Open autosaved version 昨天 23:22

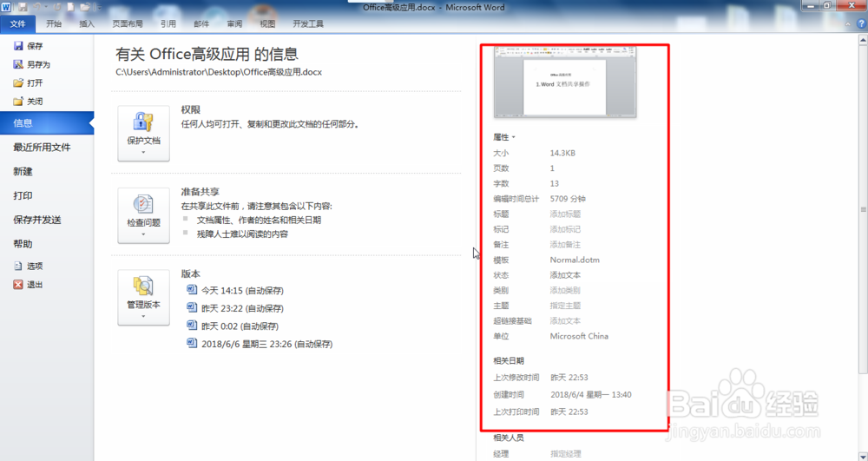[x=235, y=308]
